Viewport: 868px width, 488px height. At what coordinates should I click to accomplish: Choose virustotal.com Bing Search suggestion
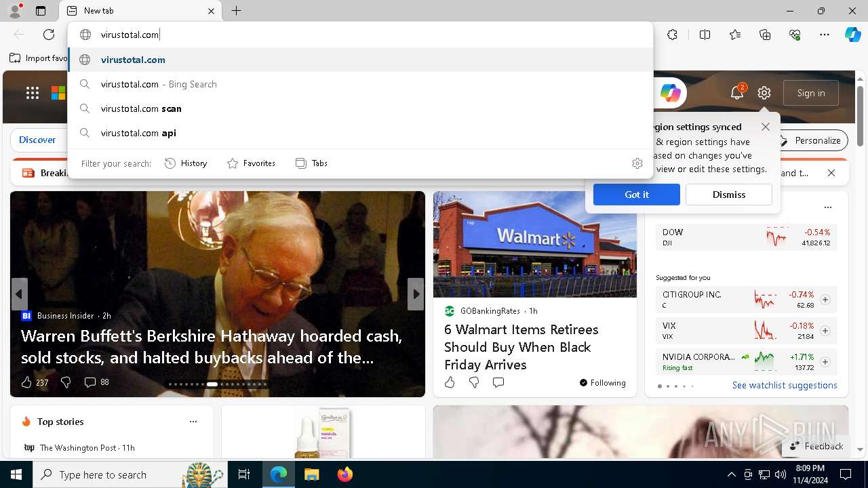click(x=360, y=84)
